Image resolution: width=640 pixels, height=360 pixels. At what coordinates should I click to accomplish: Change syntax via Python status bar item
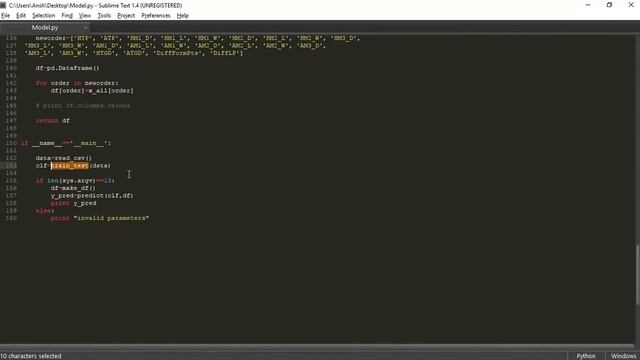(x=586, y=356)
